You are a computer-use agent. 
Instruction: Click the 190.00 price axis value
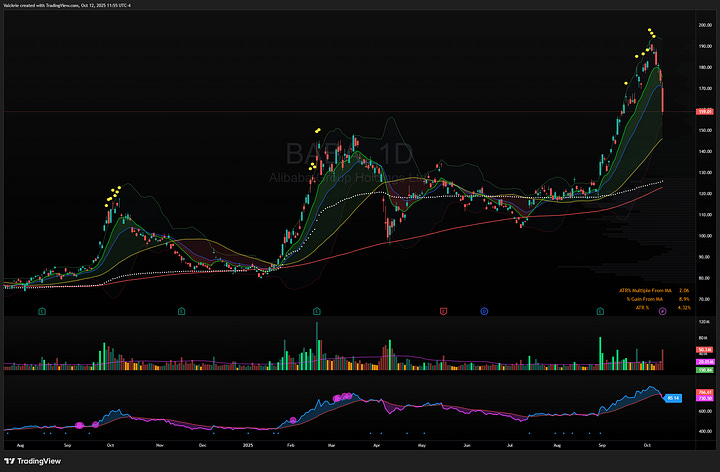point(705,46)
